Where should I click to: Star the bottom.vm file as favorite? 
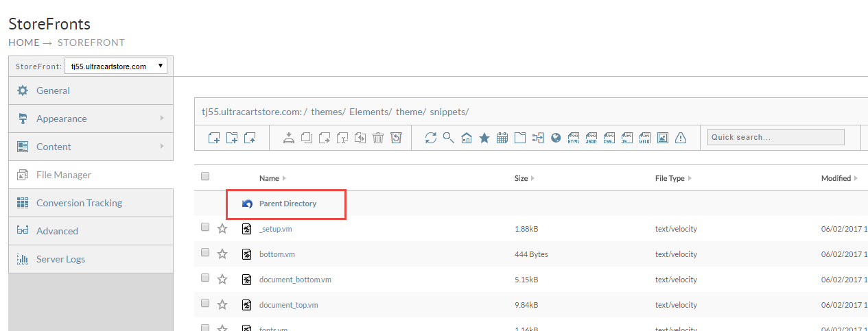(x=222, y=254)
